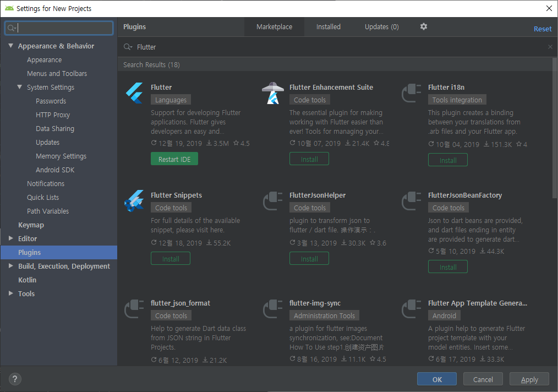This screenshot has width=558, height=392.
Task: Expand the Tools section
Action: pos(11,293)
